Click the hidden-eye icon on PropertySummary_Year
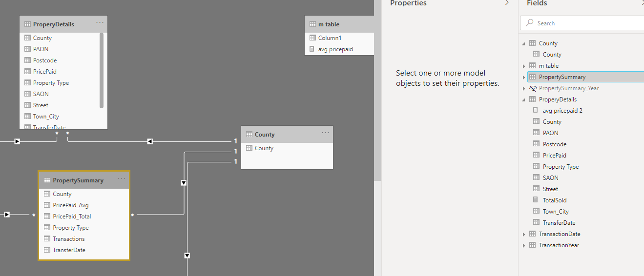The width and height of the screenshot is (644, 276). pos(533,88)
